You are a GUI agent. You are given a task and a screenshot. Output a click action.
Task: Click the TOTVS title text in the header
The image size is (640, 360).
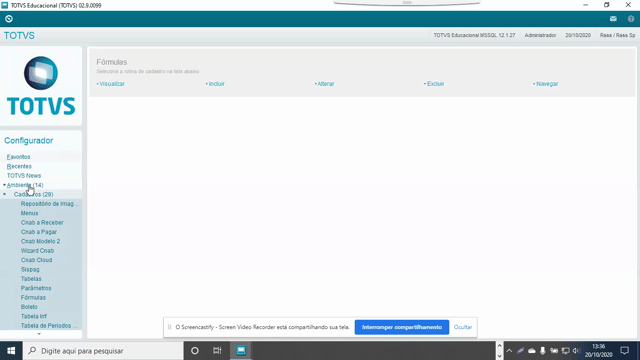19,36
